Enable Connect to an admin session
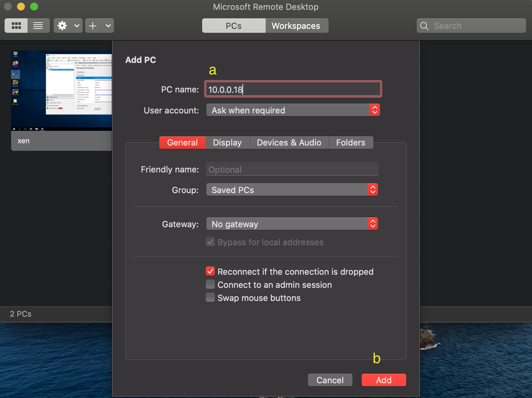532x398 pixels. tap(210, 285)
